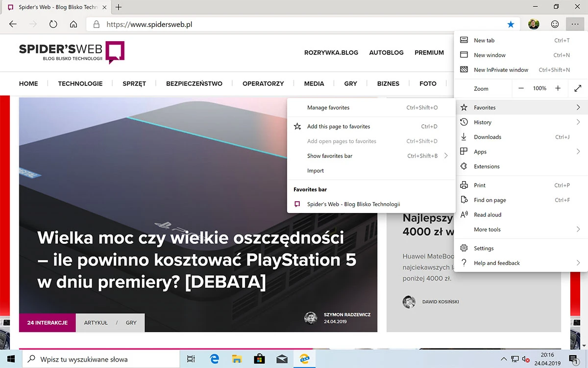The image size is (588, 368).
Task: Open the FOTO section
Action: coord(428,83)
